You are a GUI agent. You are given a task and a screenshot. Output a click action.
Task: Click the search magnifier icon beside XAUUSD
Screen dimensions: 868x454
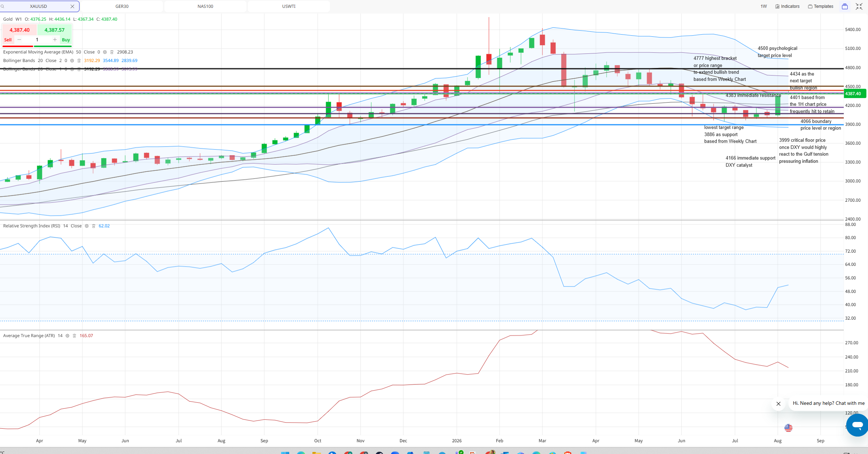[x=2, y=6]
